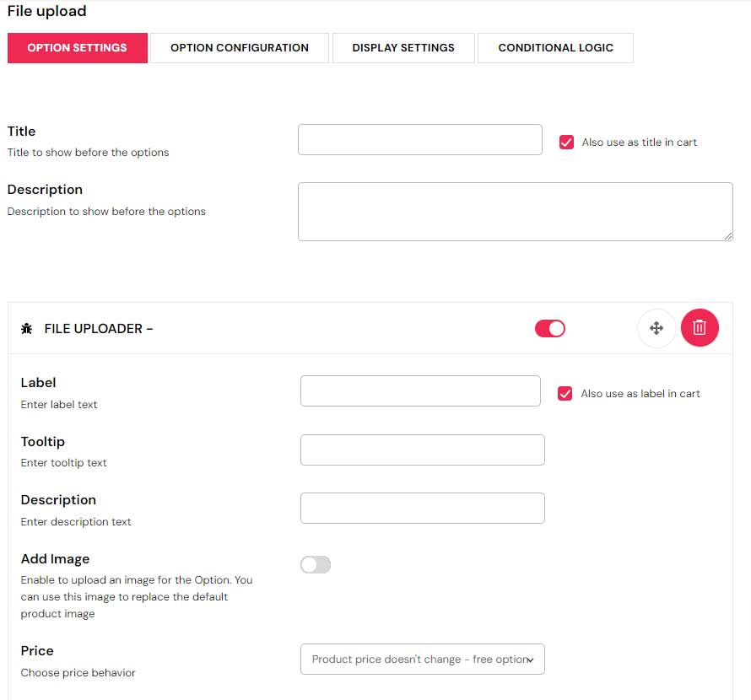Select the Option Settings tab
The height and width of the screenshot is (700, 751).
(x=77, y=48)
